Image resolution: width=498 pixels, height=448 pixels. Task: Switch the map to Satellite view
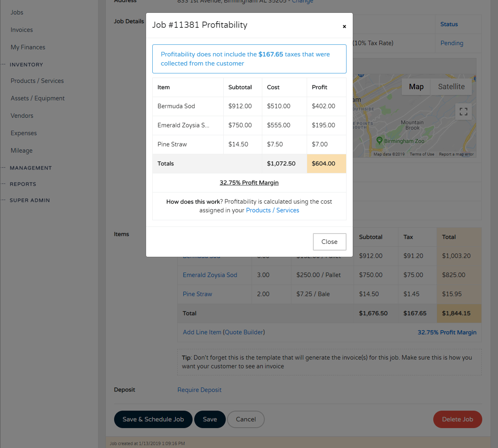[x=451, y=86]
